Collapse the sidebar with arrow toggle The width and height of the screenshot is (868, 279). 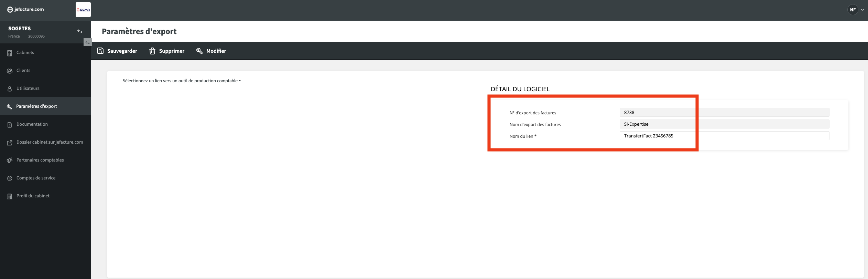pos(87,42)
